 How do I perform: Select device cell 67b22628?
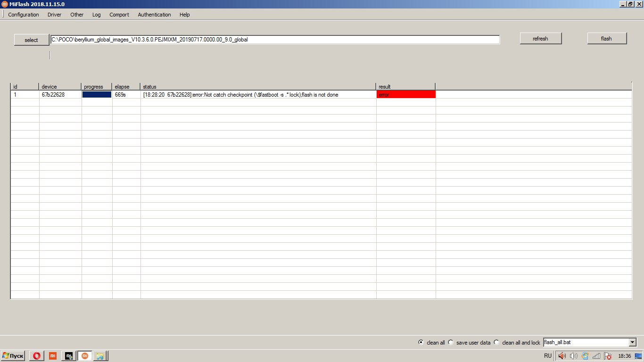(60, 95)
